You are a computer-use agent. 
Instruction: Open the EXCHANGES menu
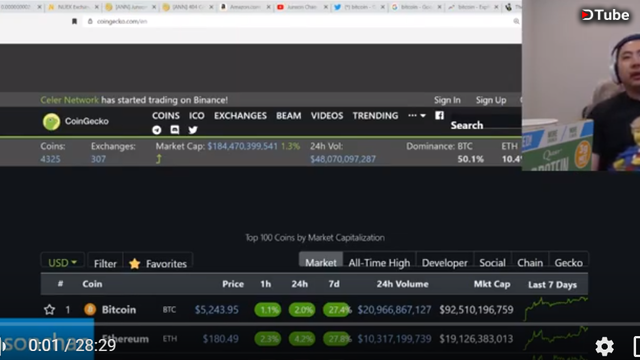pos(240,116)
